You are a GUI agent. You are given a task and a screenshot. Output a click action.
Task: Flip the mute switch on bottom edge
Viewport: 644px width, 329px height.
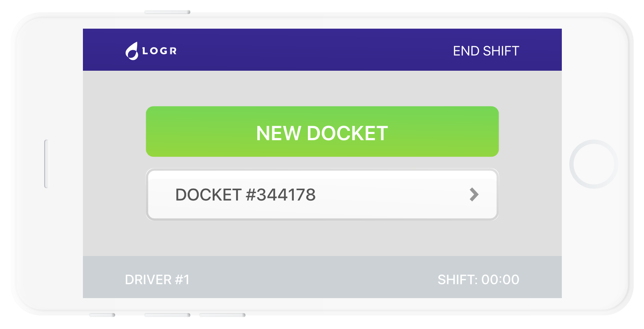click(102, 315)
